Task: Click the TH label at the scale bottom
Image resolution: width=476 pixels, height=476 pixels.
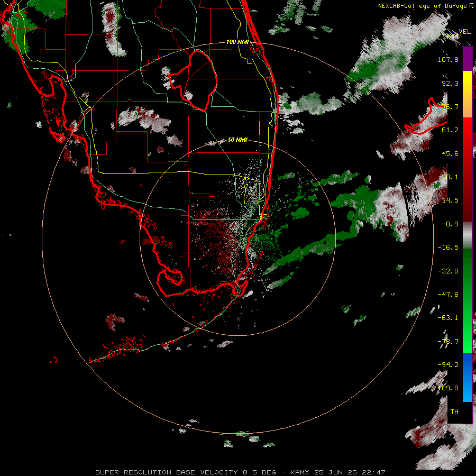Action: pos(454,411)
